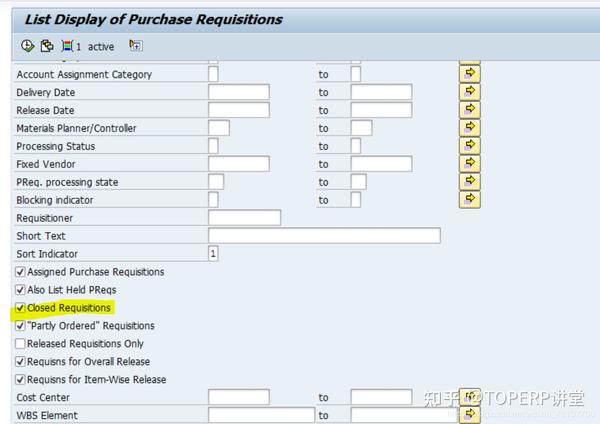
Task: Click multiple selection arrow for Fixed Vendor
Action: (470, 164)
